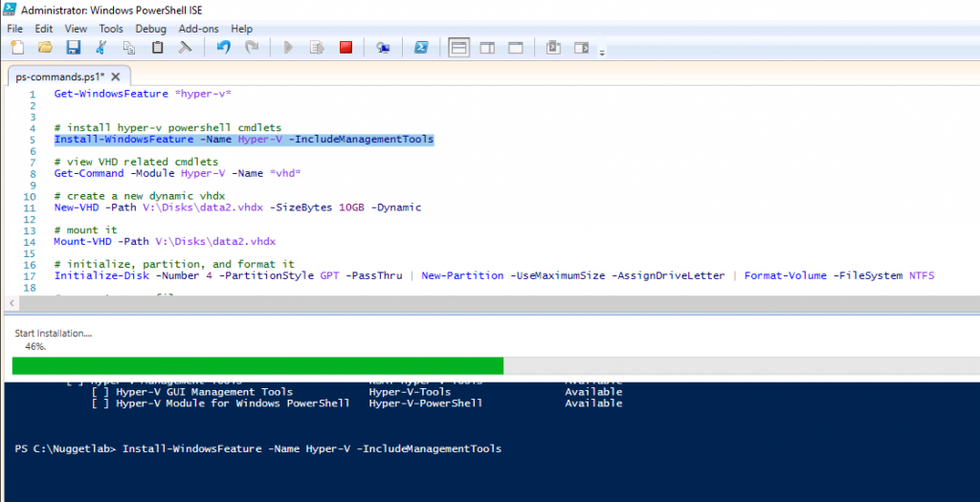This screenshot has height=502, width=980.
Task: Clear the console pane icon
Action: pyautogui.click(x=185, y=48)
